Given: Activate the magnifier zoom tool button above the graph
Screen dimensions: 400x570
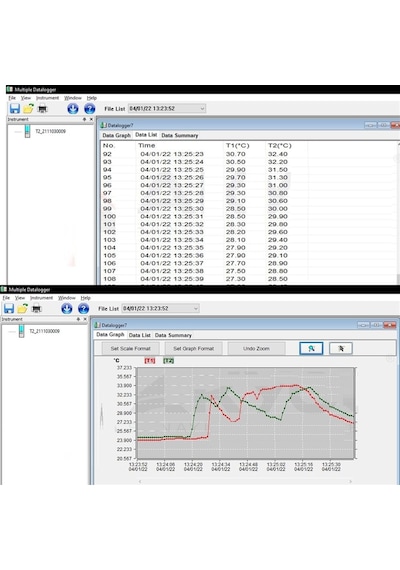Looking at the screenshot, I should tap(311, 348).
